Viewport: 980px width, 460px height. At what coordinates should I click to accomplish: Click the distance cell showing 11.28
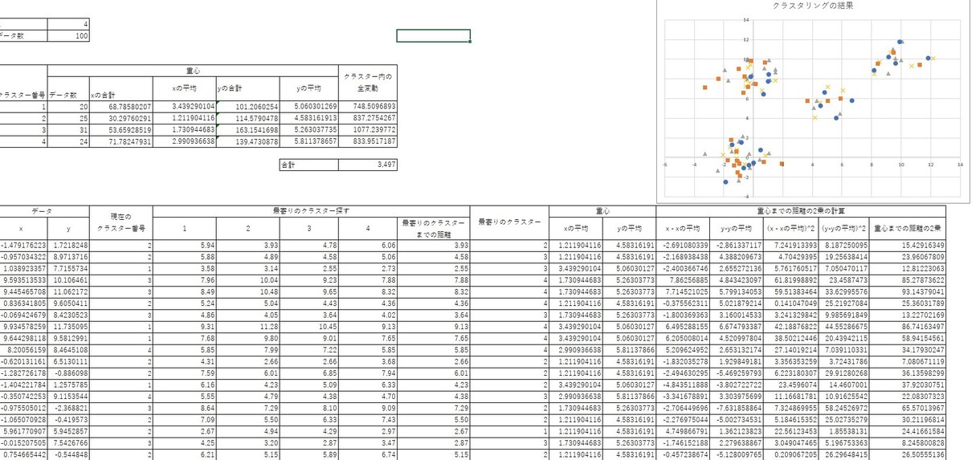[248, 327]
